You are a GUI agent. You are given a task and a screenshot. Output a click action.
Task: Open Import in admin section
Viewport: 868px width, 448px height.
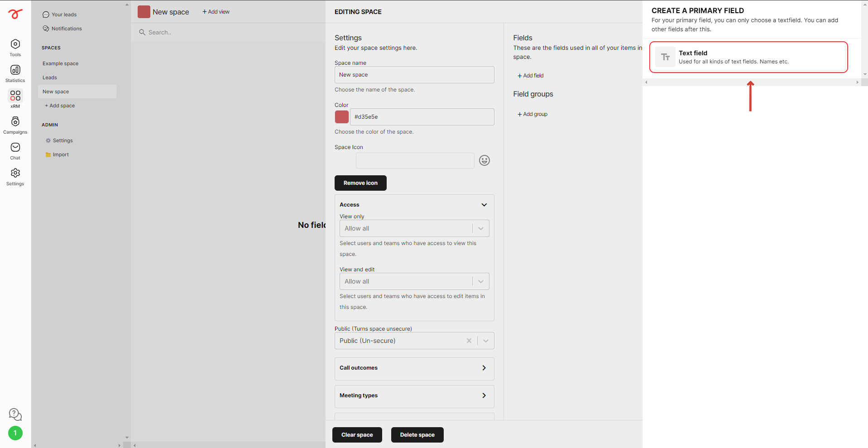tap(57, 154)
